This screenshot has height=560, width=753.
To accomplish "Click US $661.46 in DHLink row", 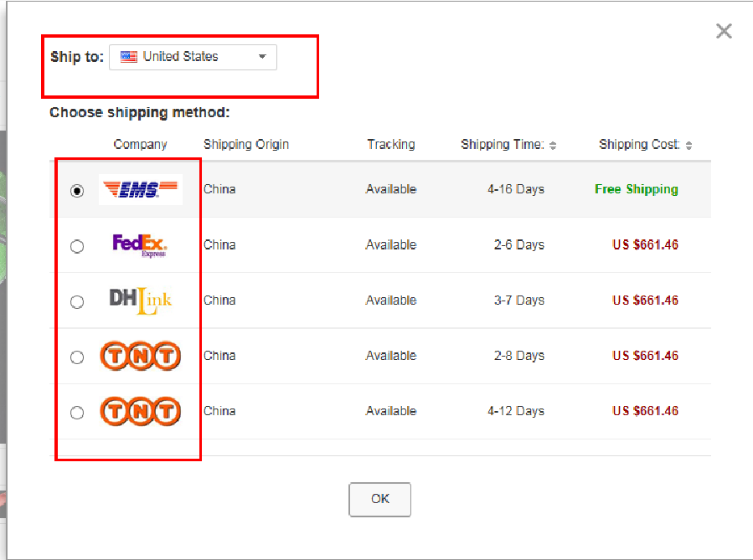I will coord(646,301).
